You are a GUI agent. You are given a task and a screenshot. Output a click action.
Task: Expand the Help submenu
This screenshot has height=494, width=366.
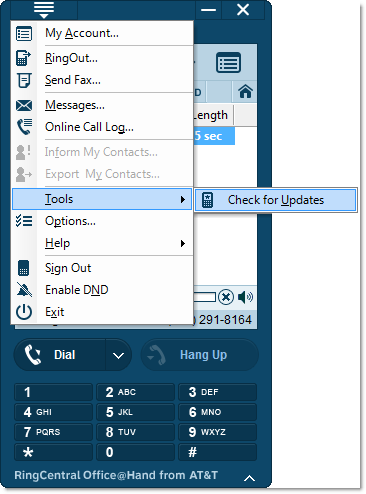pos(102,243)
